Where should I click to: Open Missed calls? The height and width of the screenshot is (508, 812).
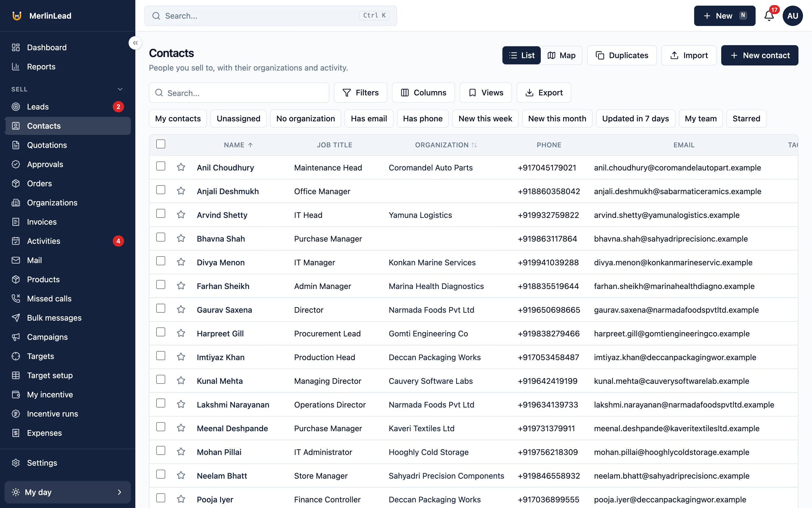click(x=68, y=298)
